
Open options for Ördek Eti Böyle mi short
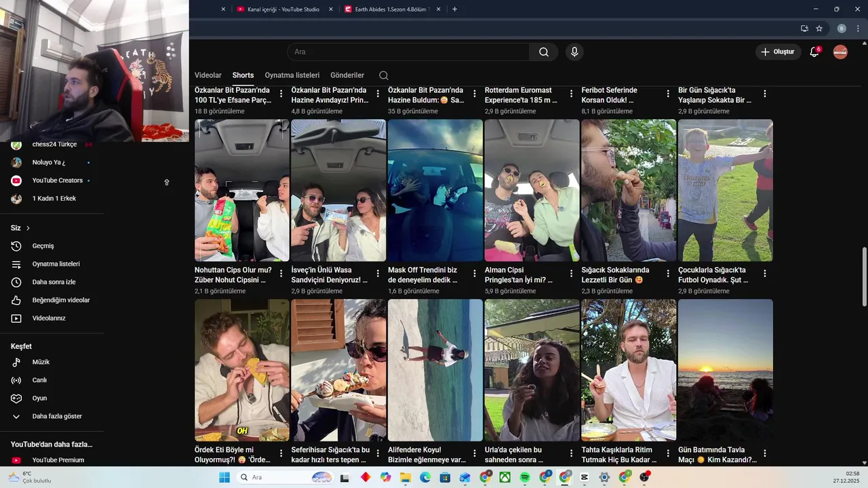tap(281, 453)
